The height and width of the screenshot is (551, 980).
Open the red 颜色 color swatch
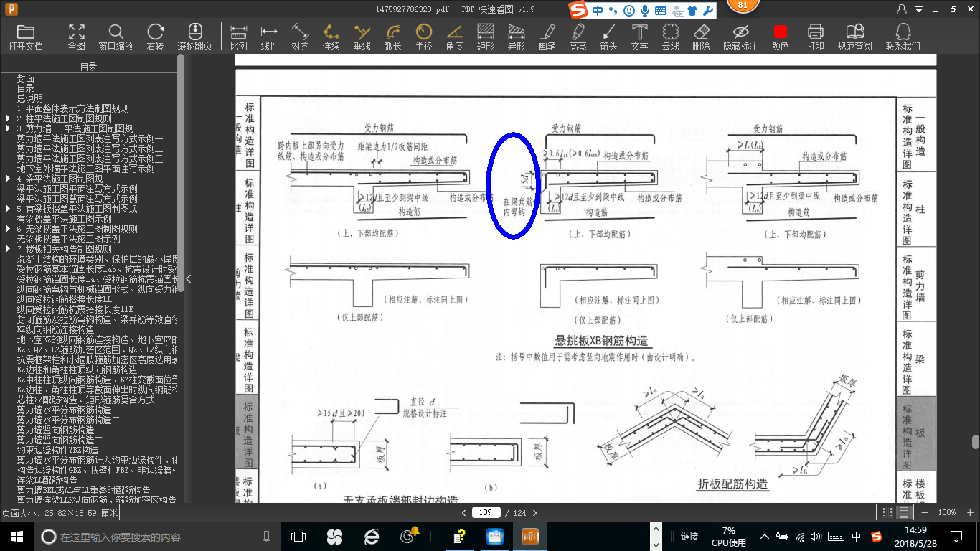781,37
